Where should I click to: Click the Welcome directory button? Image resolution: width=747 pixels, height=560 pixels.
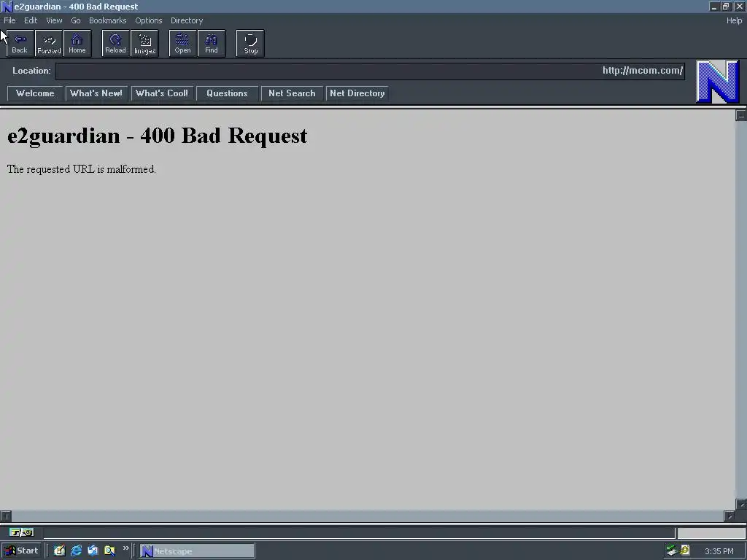tap(35, 93)
